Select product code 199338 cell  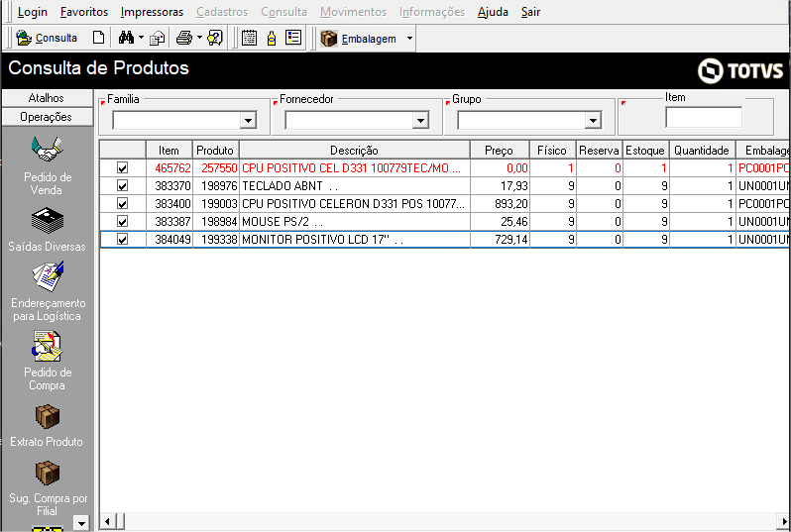pos(216,240)
